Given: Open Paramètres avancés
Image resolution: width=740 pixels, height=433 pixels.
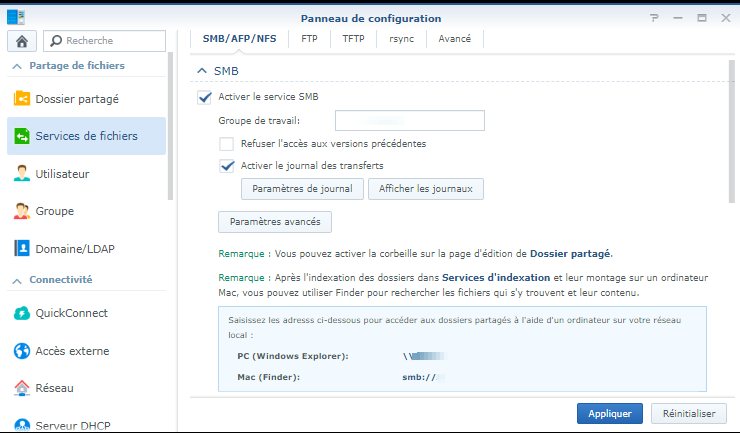Looking at the screenshot, I should tap(275, 222).
